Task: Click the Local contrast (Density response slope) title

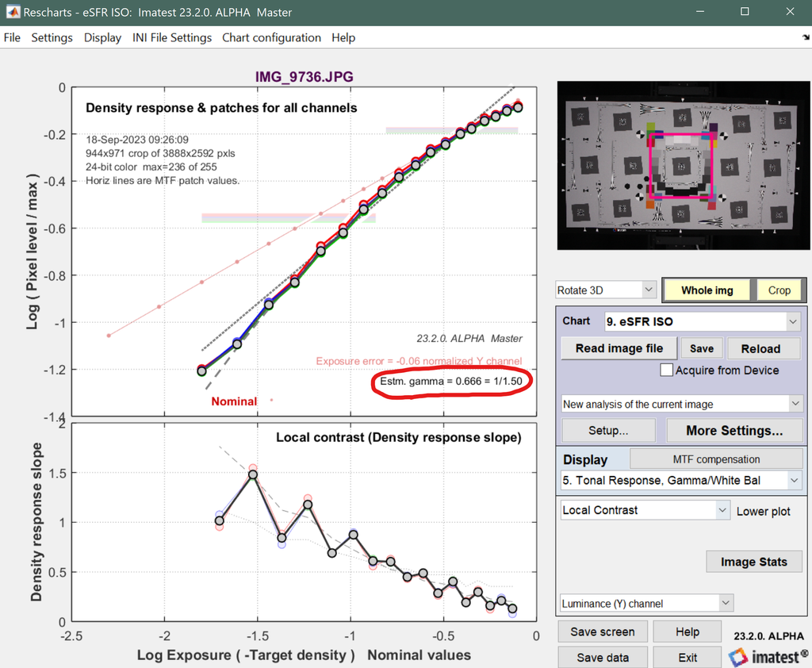Action: (x=398, y=437)
